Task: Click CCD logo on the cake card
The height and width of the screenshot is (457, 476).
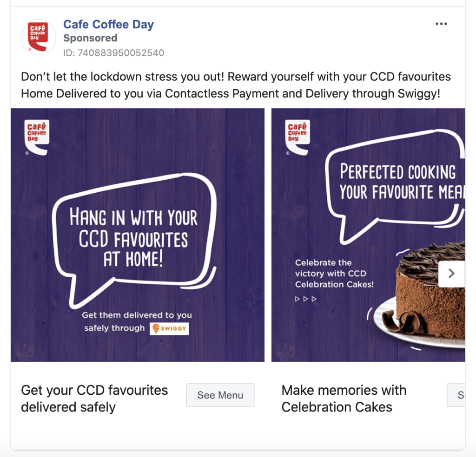Action: tap(297, 137)
